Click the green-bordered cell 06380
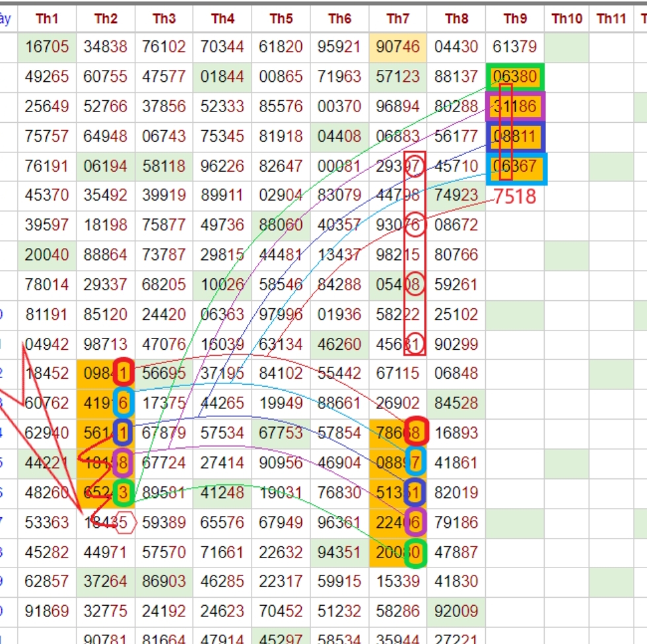Image resolution: width=647 pixels, height=644 pixels. (x=514, y=77)
